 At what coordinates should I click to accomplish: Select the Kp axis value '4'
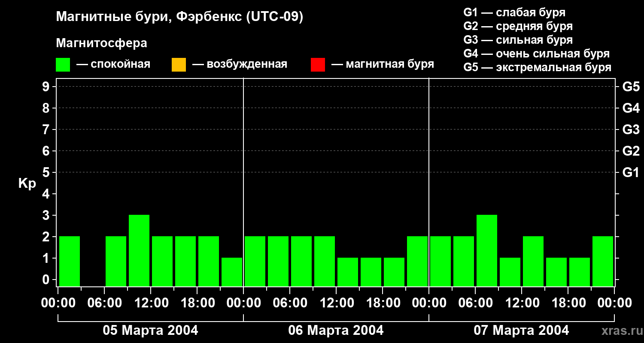[x=47, y=194]
